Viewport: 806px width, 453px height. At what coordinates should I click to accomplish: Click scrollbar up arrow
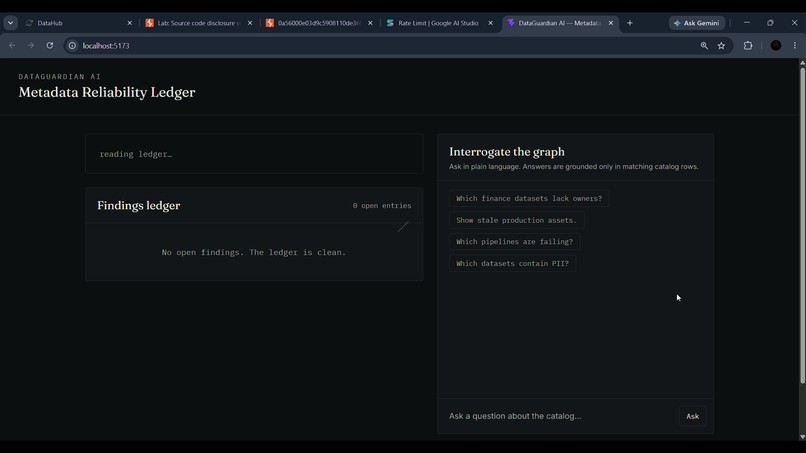tap(802, 62)
